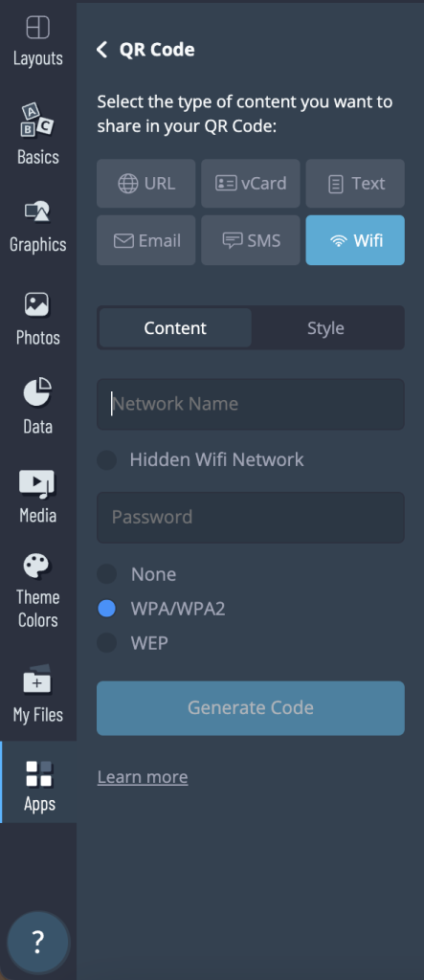The image size is (424, 980).
Task: Click the Network Name input field
Action: pyautogui.click(x=251, y=404)
